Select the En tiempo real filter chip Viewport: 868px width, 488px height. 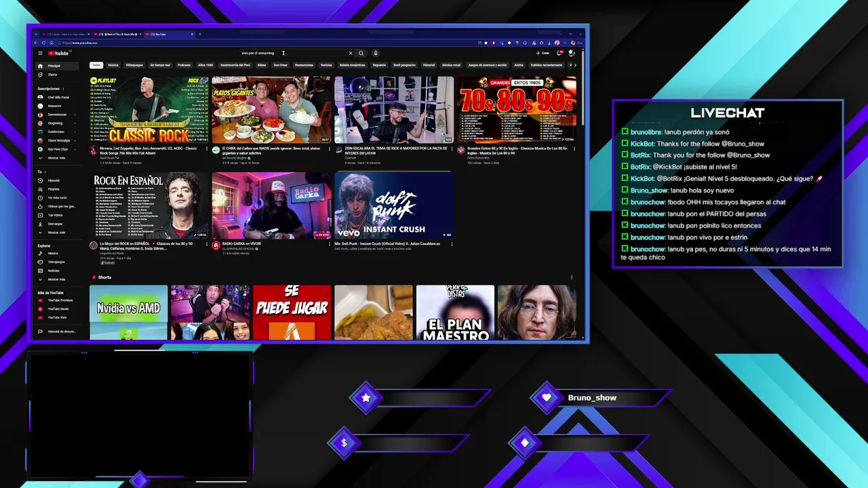pyautogui.click(x=160, y=65)
